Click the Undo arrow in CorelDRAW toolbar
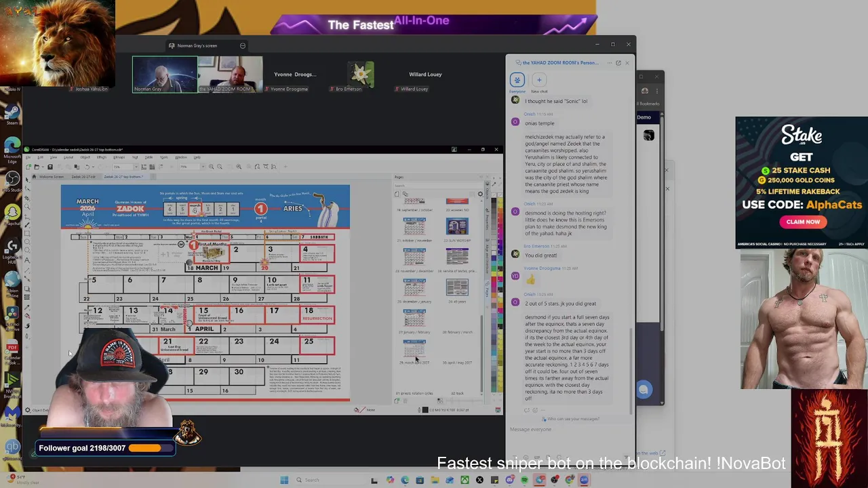This screenshot has width=868, height=488. point(87,167)
